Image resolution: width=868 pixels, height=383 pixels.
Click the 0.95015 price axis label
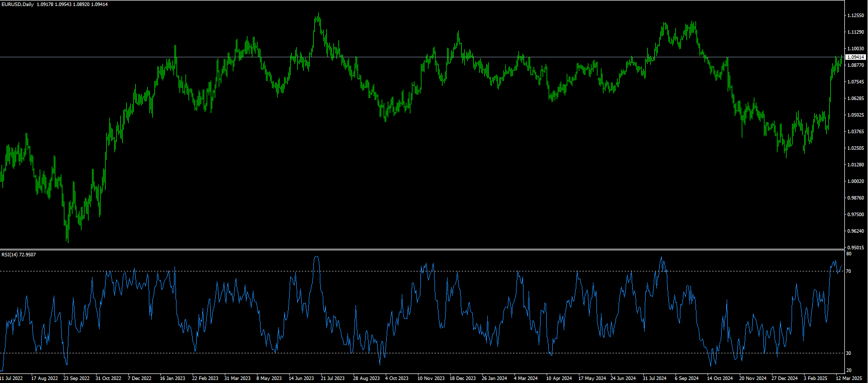click(x=855, y=248)
